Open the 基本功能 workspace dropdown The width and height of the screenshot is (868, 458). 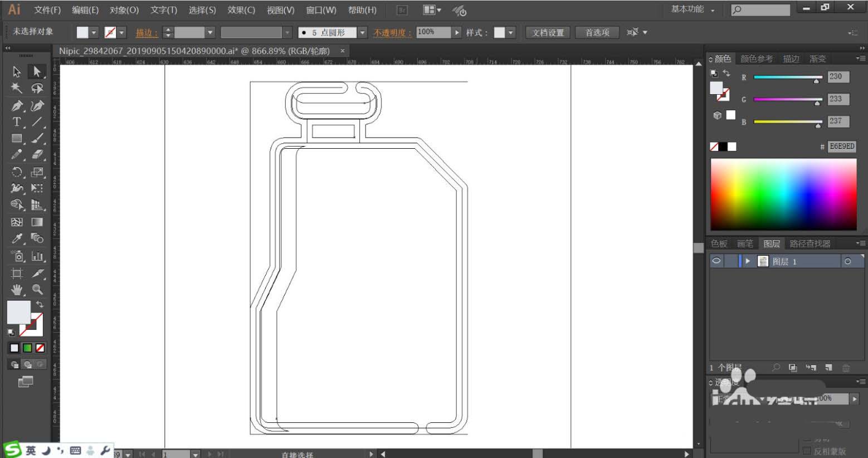point(693,9)
